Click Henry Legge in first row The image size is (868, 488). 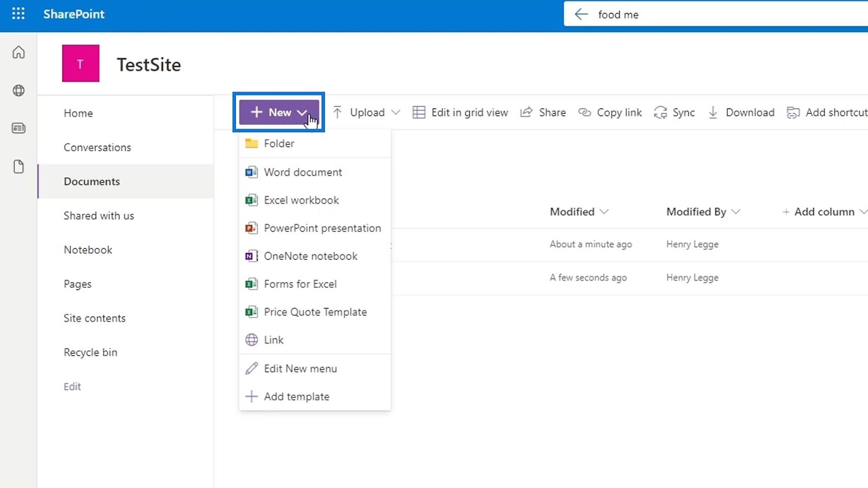pos(692,244)
